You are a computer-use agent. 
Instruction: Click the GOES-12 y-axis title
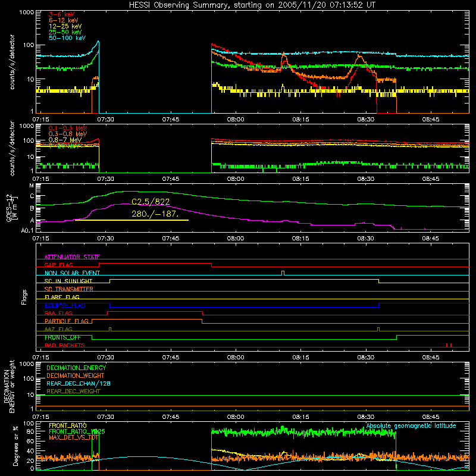(x=12, y=208)
